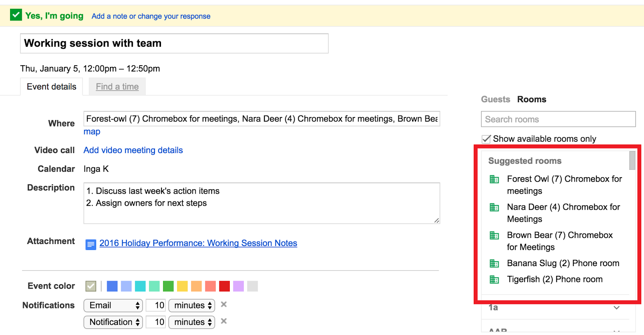This screenshot has height=335, width=644.
Task: Click the Banana Slug room building icon
Action: pos(494,264)
